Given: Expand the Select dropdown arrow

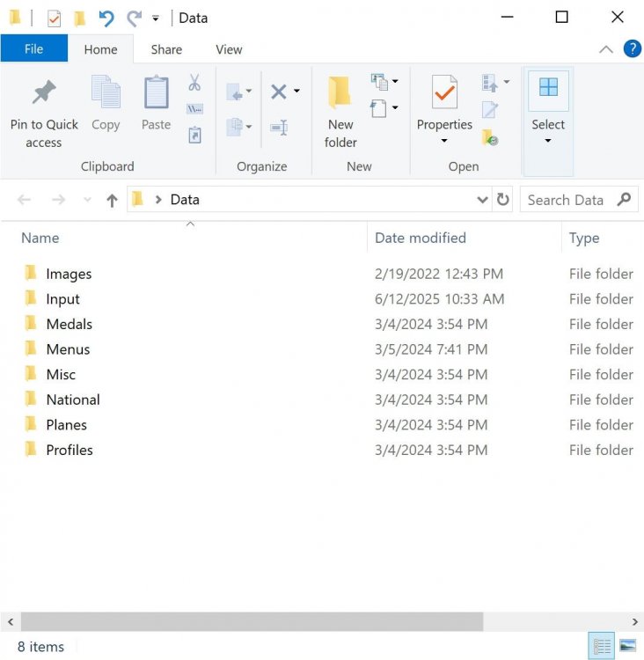Looking at the screenshot, I should pos(547,141).
